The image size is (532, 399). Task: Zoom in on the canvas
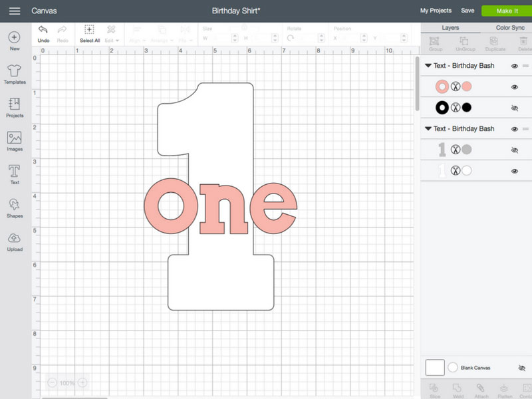(82, 383)
